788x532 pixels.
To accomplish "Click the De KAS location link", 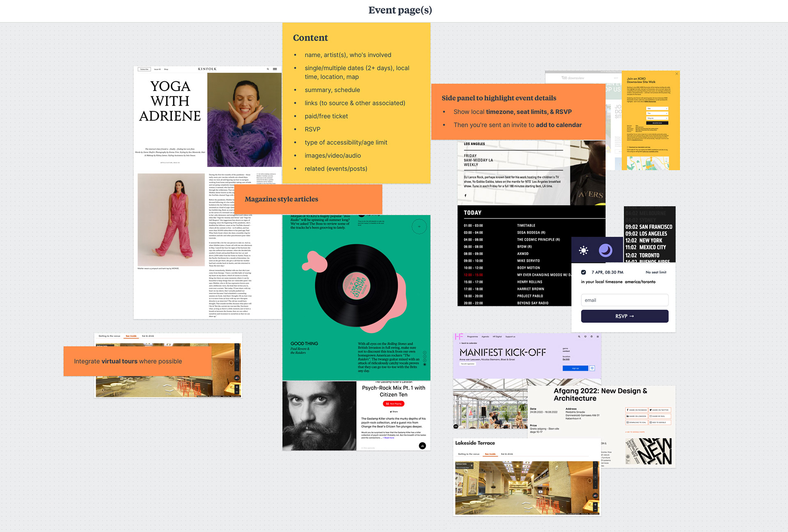I will tap(566, 359).
